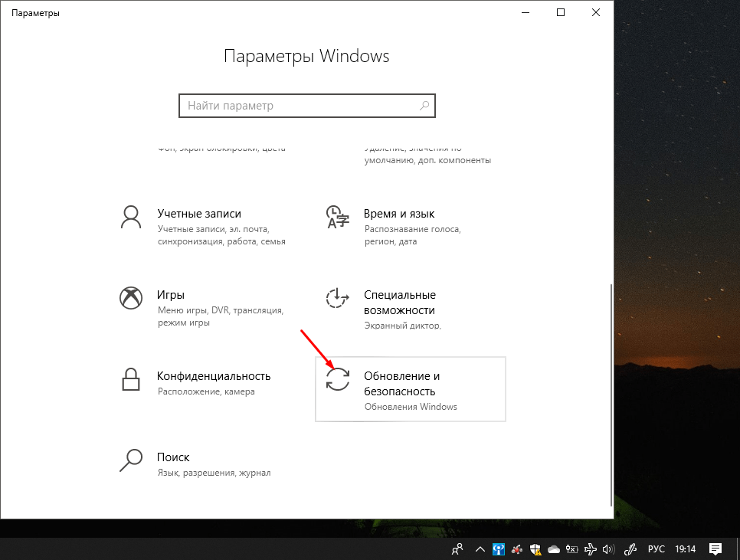Switch input language via РУС
740x560 pixels.
coord(656,549)
